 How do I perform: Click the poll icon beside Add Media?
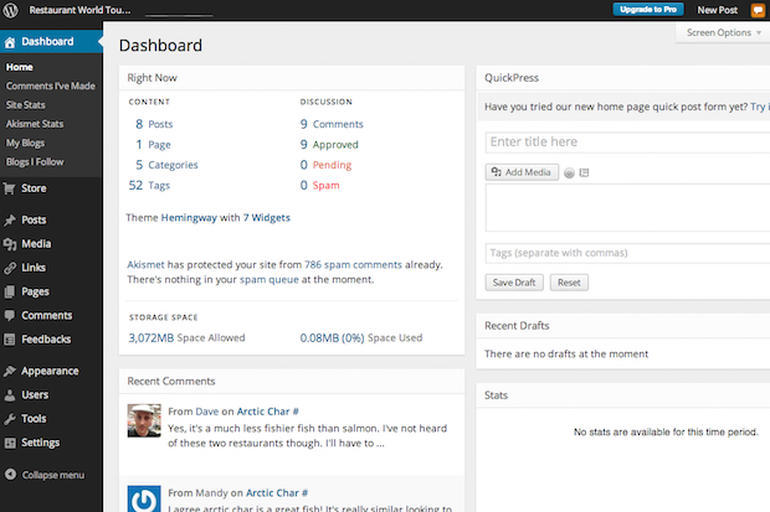(x=569, y=173)
